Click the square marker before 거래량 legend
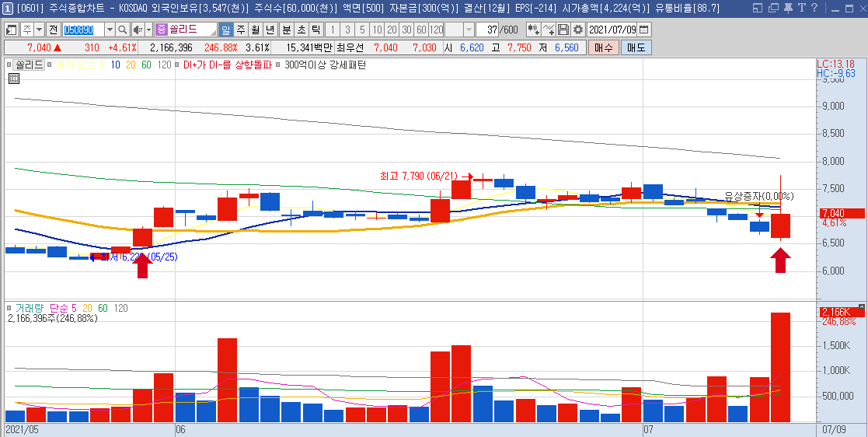 pyautogui.click(x=9, y=308)
